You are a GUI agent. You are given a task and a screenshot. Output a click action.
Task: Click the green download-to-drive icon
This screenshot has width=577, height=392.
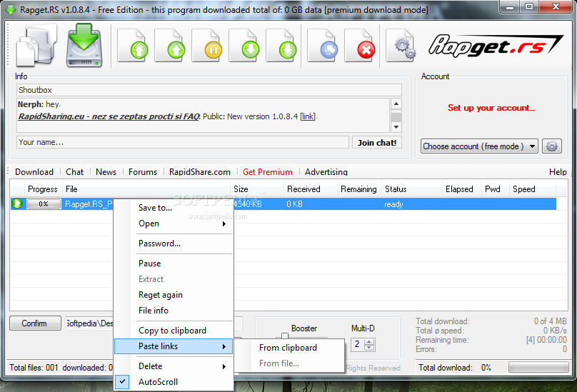click(x=84, y=45)
